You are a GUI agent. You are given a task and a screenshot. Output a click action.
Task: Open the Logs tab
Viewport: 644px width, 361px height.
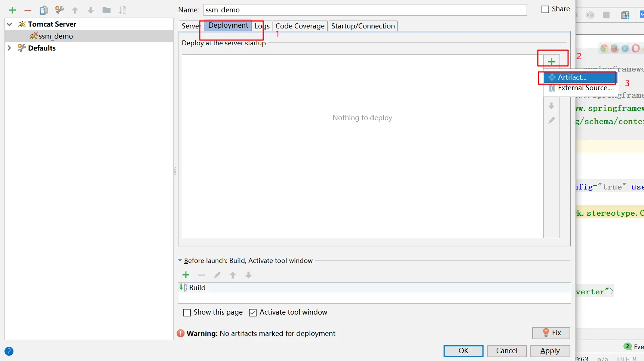pos(262,26)
